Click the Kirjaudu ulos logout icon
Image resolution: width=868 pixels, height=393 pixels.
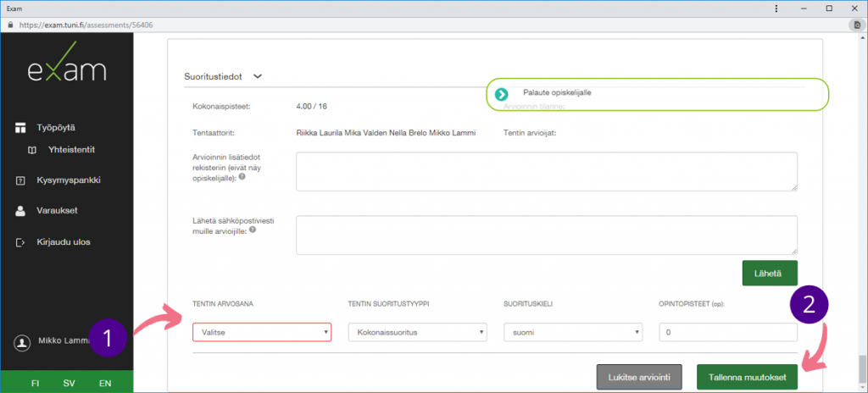click(x=21, y=242)
